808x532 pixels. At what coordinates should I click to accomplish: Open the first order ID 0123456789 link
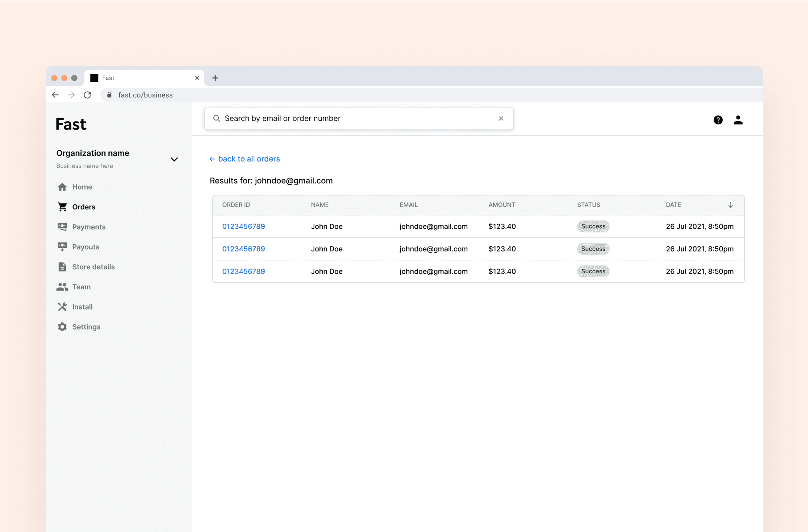(243, 226)
